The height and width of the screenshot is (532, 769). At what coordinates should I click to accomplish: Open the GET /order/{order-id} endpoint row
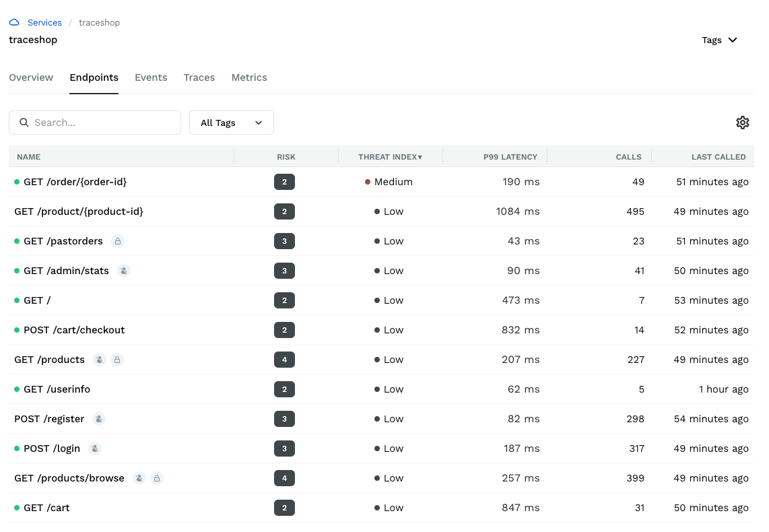point(75,182)
